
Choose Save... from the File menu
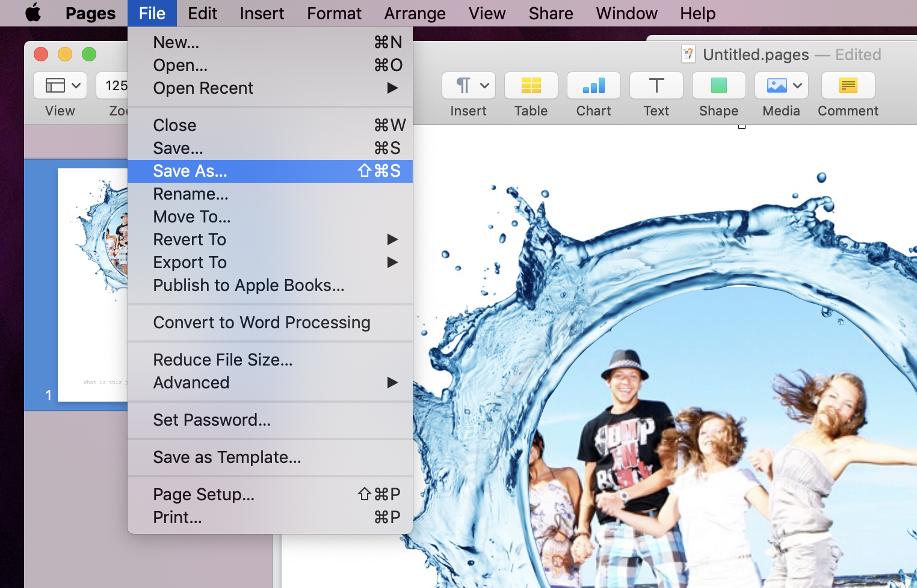click(x=270, y=148)
